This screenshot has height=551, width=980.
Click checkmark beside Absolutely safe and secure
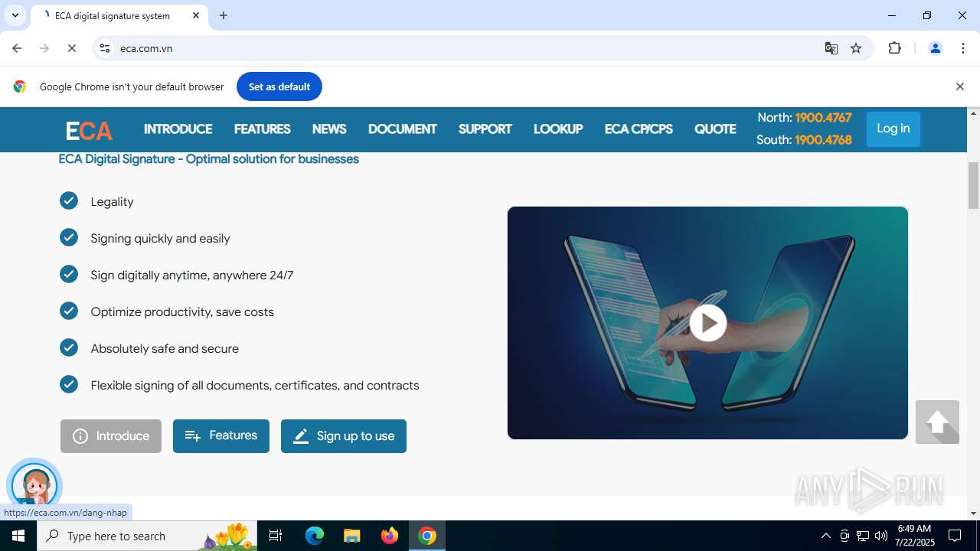(69, 347)
